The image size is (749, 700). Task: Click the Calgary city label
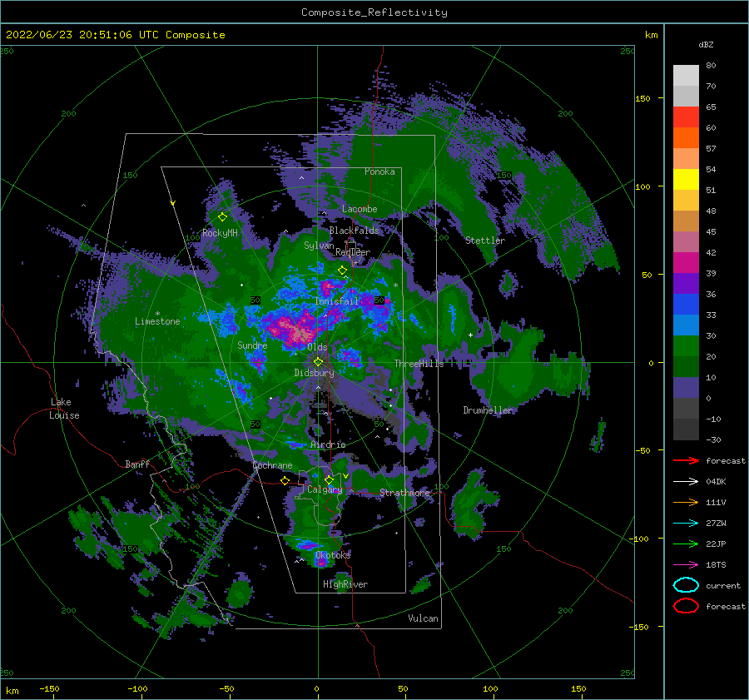[325, 489]
